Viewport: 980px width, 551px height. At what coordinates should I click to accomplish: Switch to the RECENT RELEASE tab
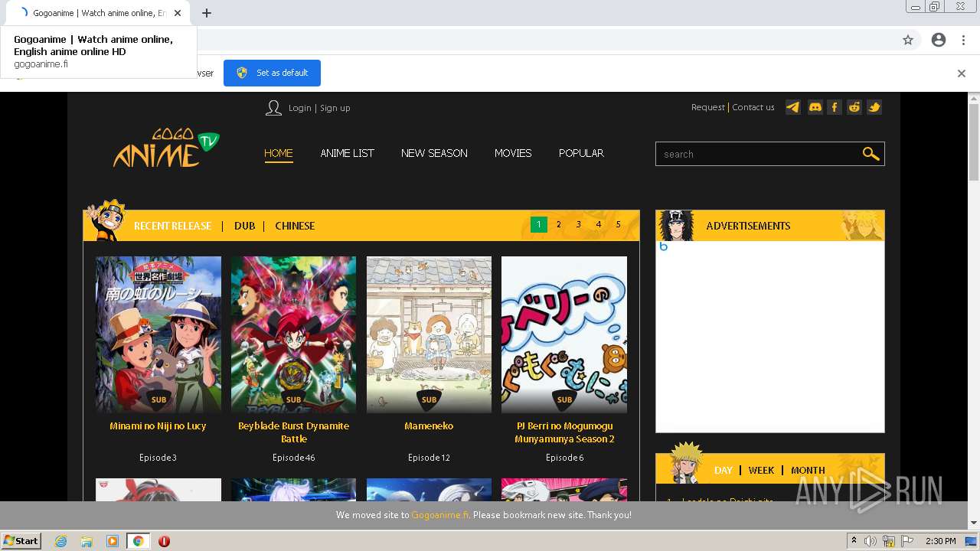coord(172,226)
